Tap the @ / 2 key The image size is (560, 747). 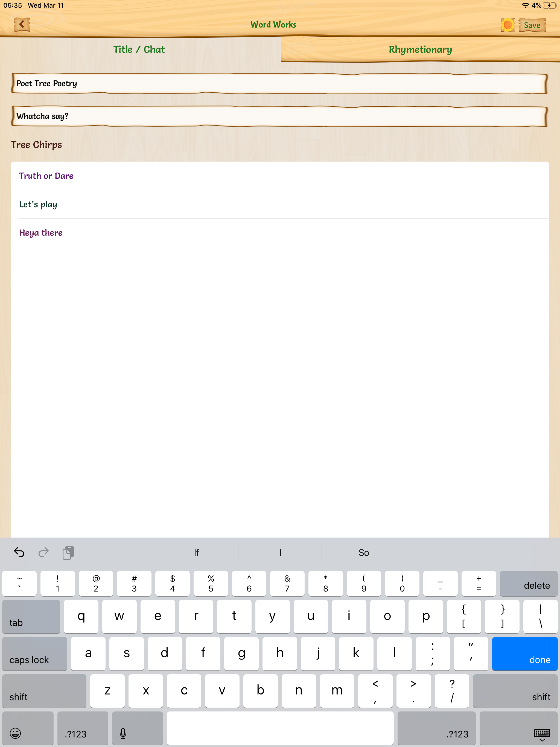pyautogui.click(x=96, y=584)
